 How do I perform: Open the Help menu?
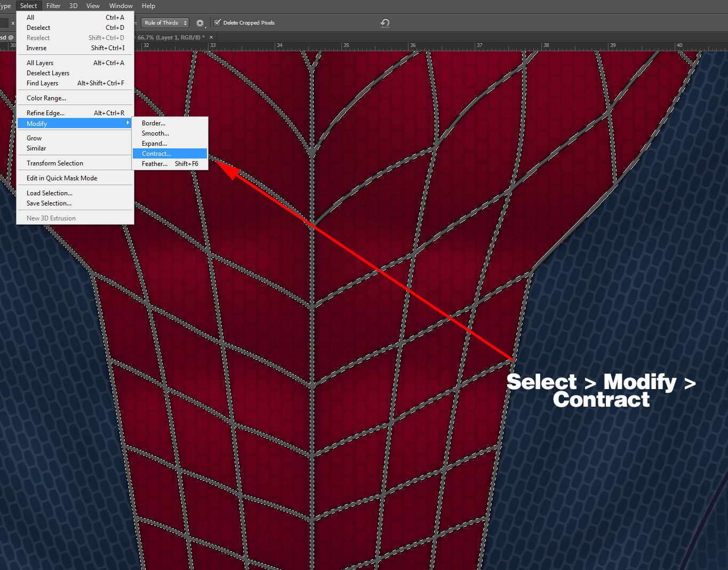tap(149, 6)
